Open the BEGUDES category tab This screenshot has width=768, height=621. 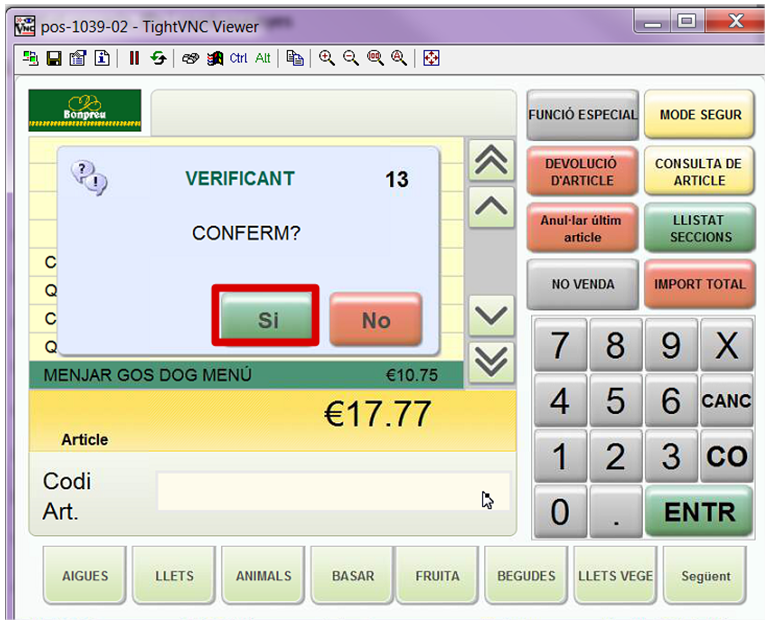click(526, 576)
